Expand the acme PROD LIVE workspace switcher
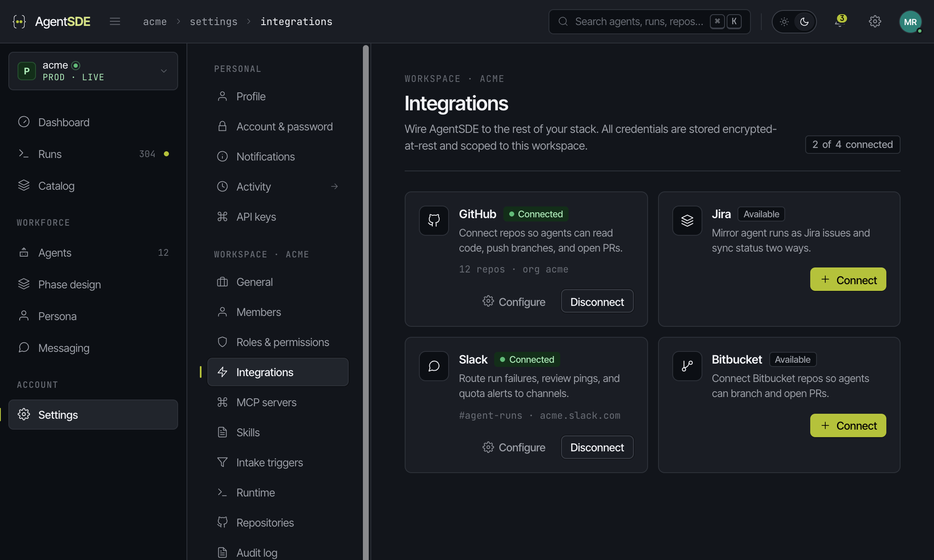934x560 pixels. (93, 71)
